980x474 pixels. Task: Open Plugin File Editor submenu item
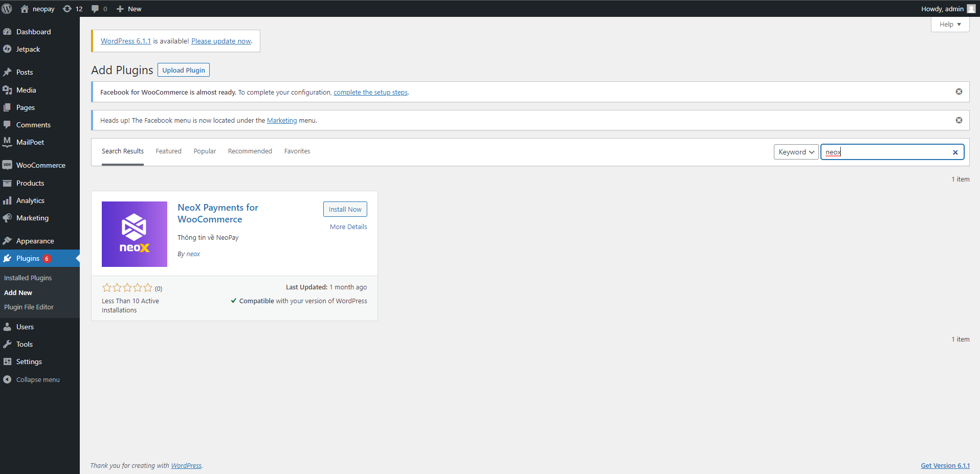[29, 307]
